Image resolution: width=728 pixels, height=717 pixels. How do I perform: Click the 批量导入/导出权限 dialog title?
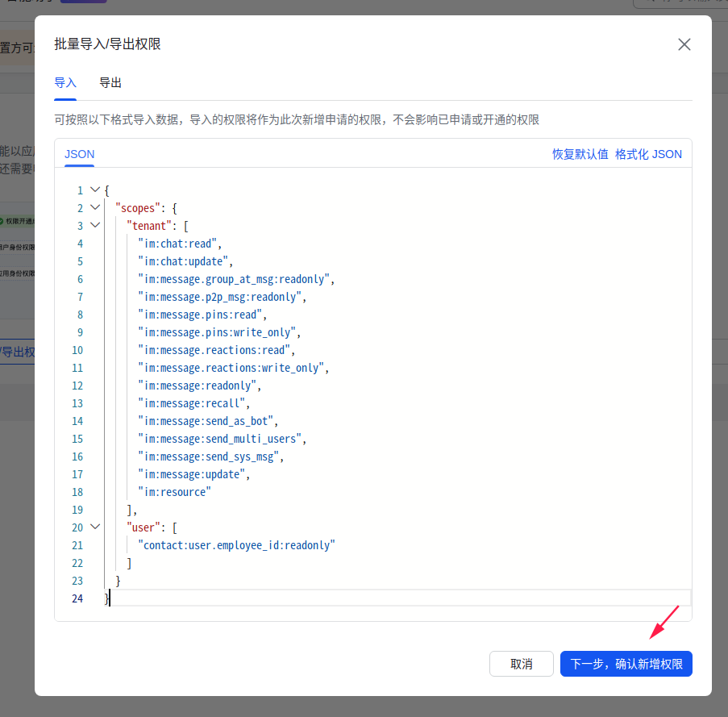pos(107,44)
